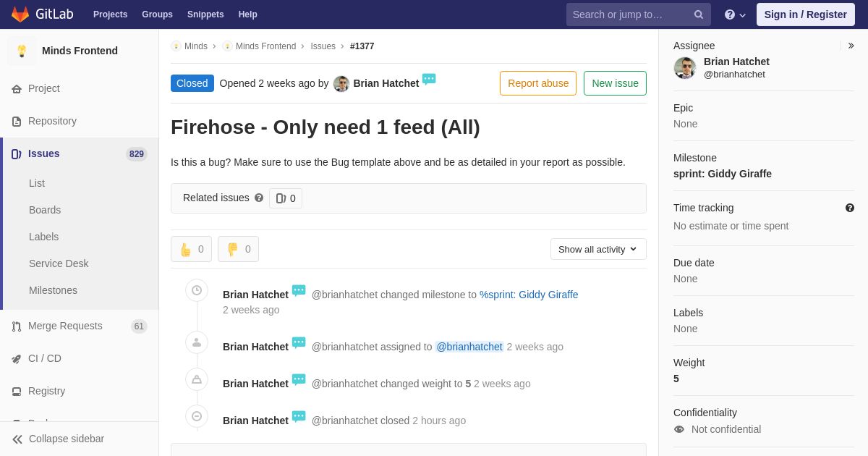
Task: Click the sprint: Giddy Giraffe milestone link in activity
Action: click(529, 295)
